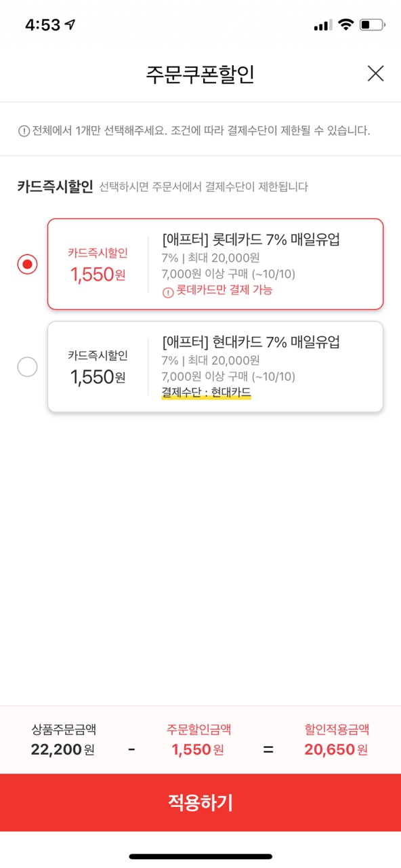Viewport: 401px width, 868px height.
Task: Tap the 결제수단 : 현대카드 highlighted text
Action: click(x=206, y=392)
